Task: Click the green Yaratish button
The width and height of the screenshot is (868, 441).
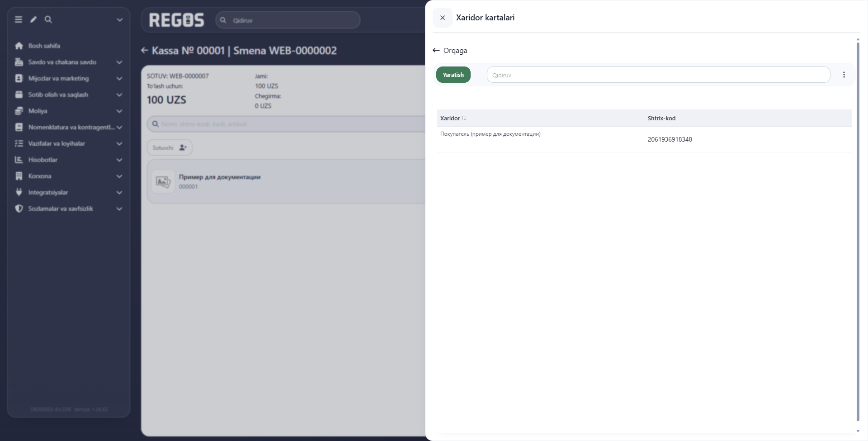Action: 453,75
